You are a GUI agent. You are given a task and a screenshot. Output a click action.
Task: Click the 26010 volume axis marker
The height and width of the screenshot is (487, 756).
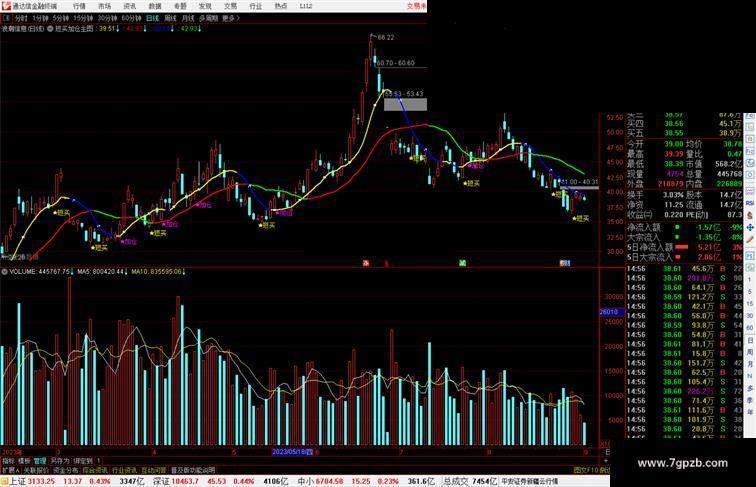[611, 312]
